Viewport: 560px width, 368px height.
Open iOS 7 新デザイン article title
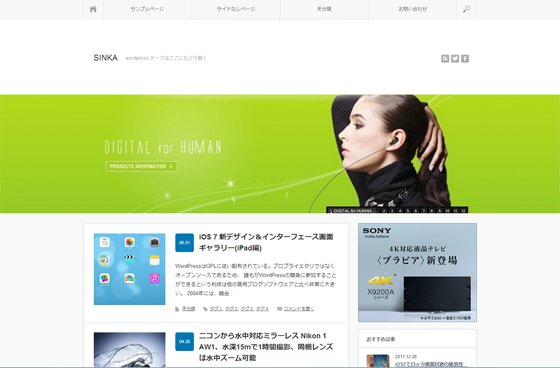[266, 242]
